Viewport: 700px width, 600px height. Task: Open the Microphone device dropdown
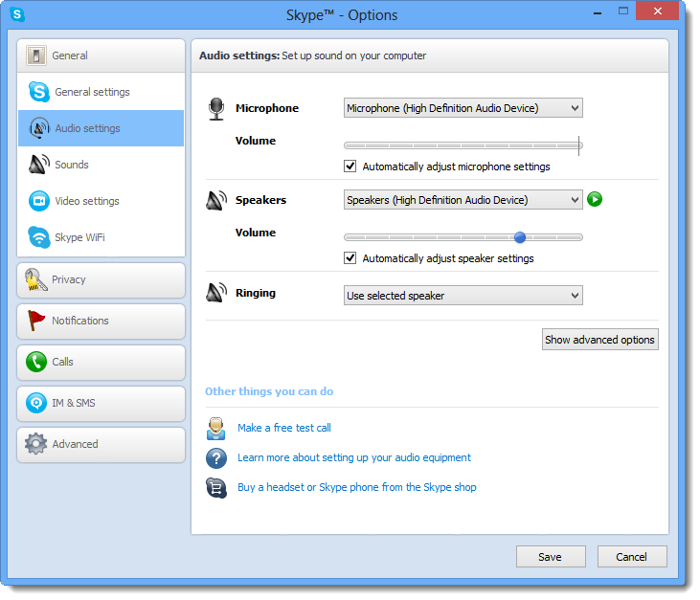(x=463, y=108)
